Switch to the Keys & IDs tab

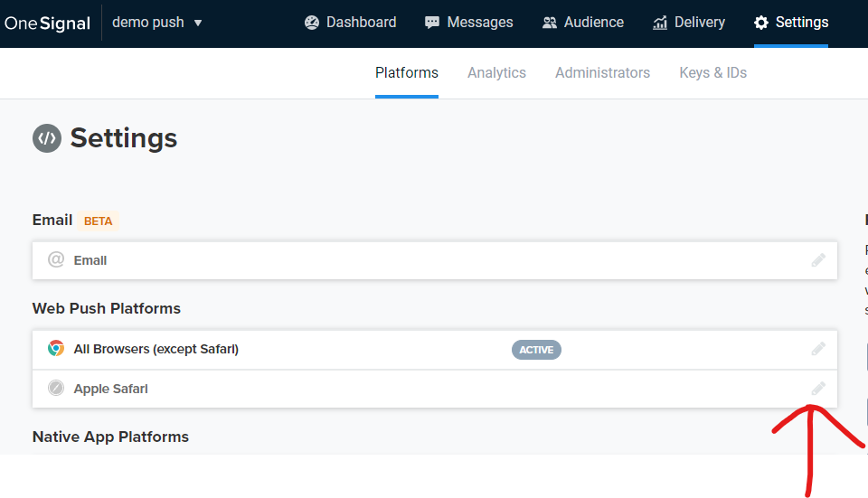713,73
